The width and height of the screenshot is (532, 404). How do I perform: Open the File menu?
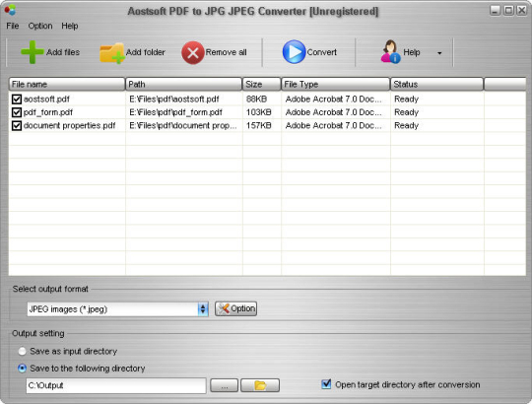[x=13, y=26]
